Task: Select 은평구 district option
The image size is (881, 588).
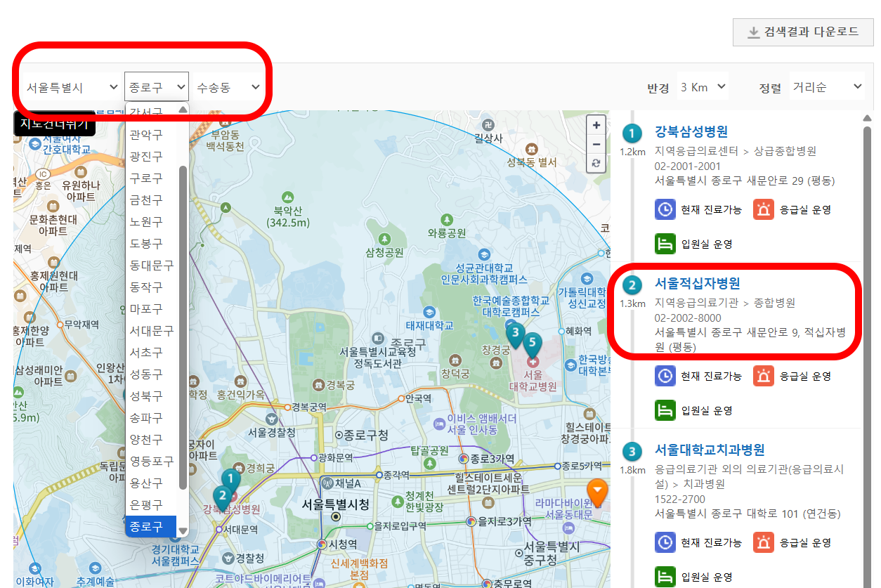Action: (146, 504)
